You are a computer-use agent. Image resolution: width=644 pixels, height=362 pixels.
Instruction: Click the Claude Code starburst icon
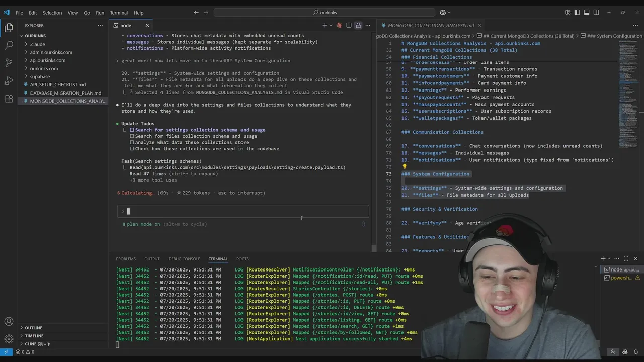(340, 25)
